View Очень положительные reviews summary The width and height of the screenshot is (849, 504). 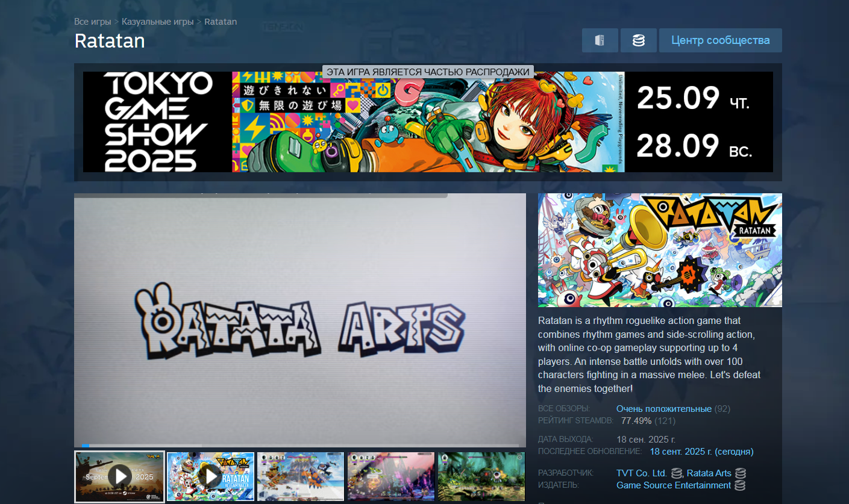[x=663, y=409]
